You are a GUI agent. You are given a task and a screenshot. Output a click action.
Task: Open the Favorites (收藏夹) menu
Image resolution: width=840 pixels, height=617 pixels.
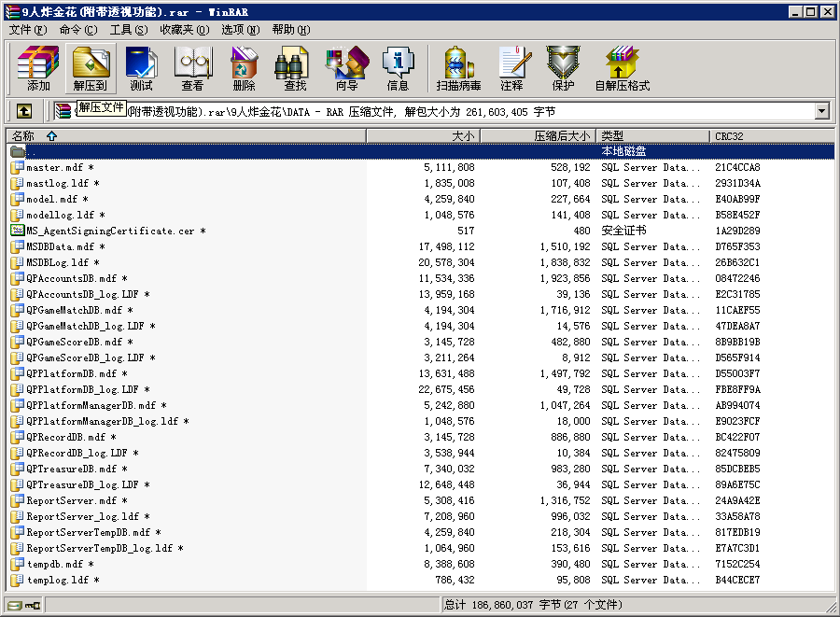click(x=182, y=30)
